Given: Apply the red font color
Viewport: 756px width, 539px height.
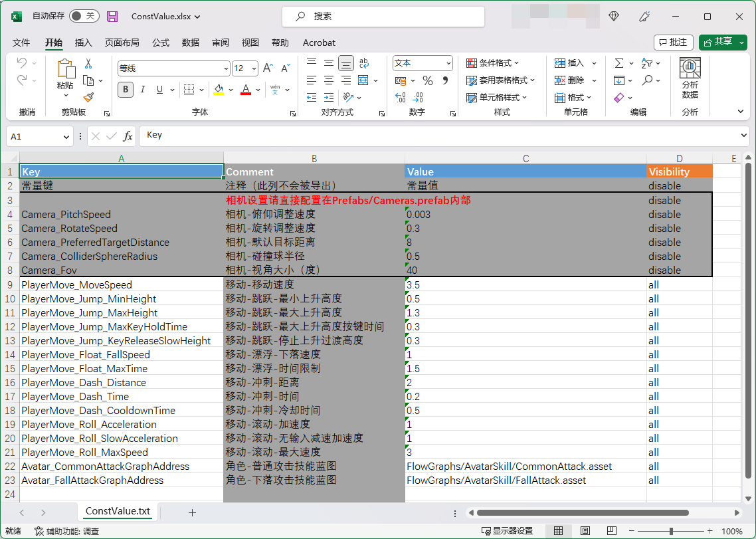Looking at the screenshot, I should (246, 90).
